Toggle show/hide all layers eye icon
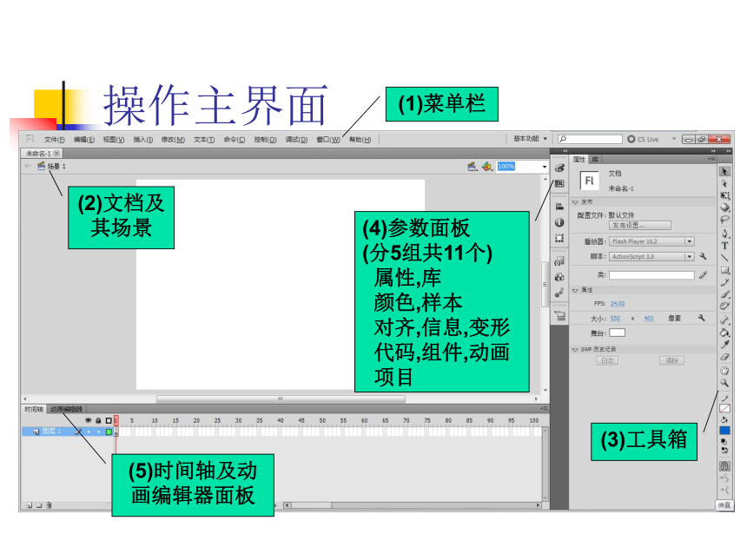Image resolution: width=747 pixels, height=560 pixels. (88, 420)
